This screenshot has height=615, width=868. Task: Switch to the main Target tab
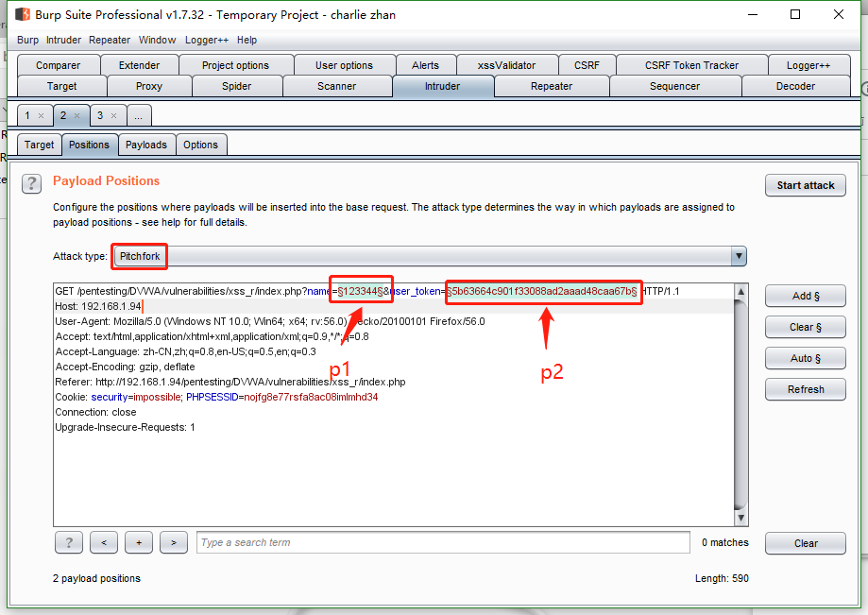point(62,86)
